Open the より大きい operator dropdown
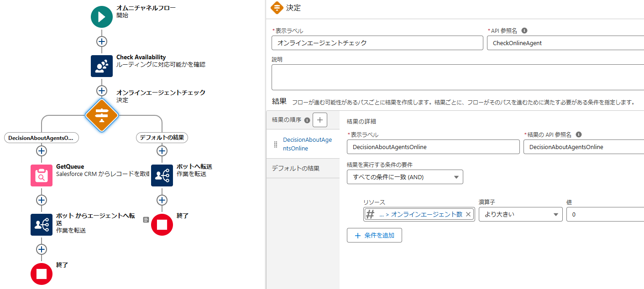 click(520, 214)
